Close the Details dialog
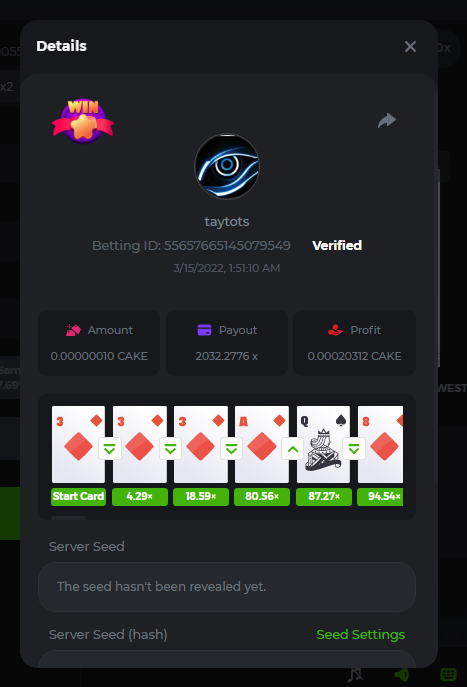Screen dimensions: 467x687 point(410,46)
